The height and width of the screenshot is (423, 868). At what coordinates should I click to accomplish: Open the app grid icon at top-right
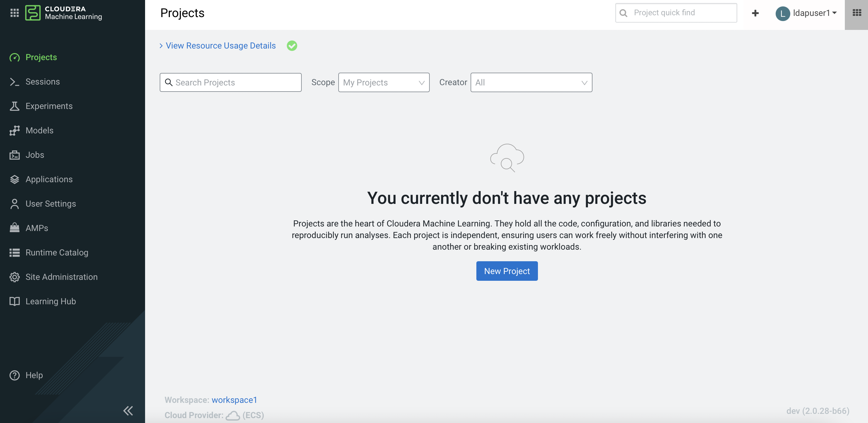tap(856, 13)
